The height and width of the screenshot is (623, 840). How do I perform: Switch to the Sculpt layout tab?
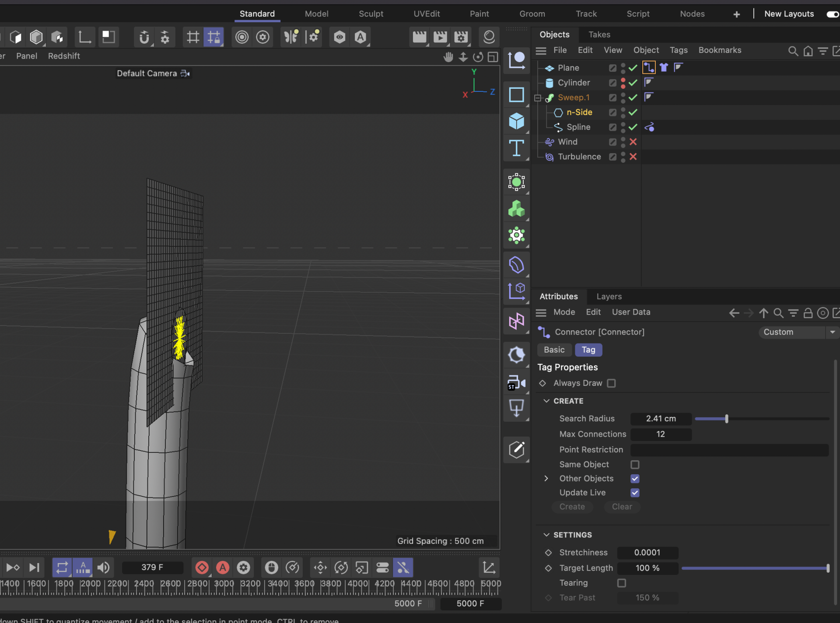coord(371,14)
